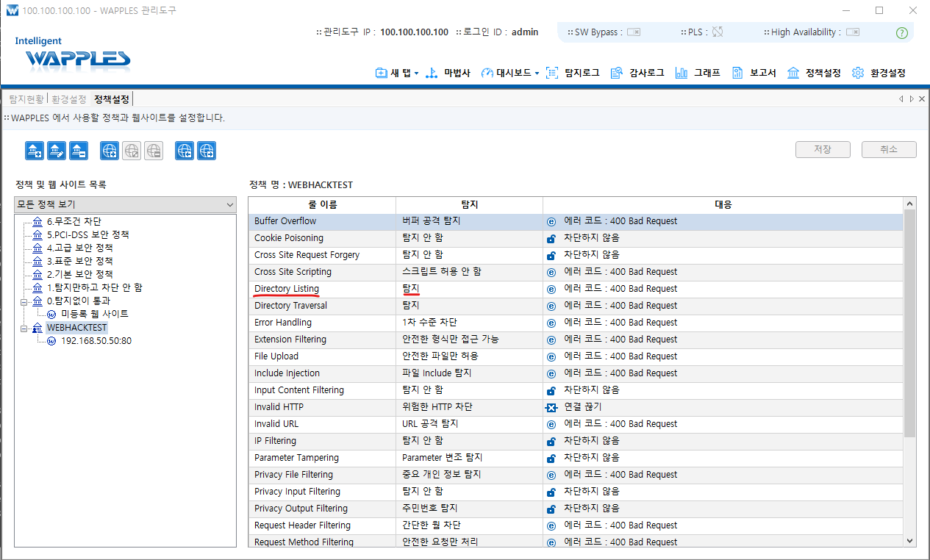The width and height of the screenshot is (930, 560).
Task: Click the add website globe-plus icon
Action: [x=110, y=151]
